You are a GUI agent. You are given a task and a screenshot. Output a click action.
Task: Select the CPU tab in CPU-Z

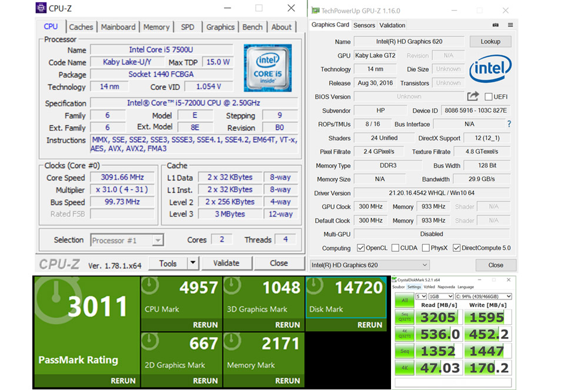coord(51,26)
